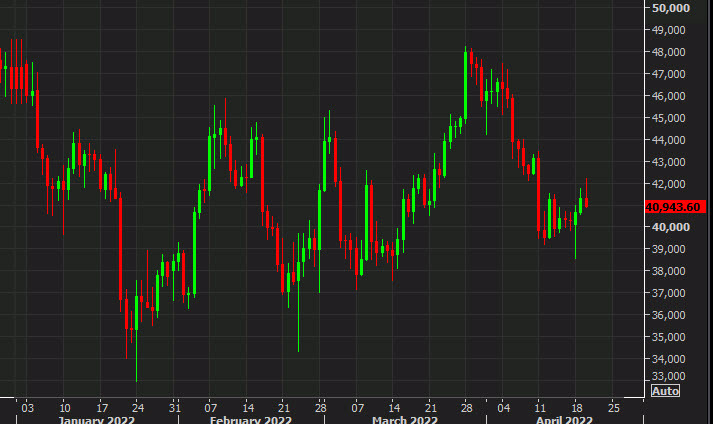The height and width of the screenshot is (424, 713).
Task: Click the January 2022 month label
Action: tap(96, 419)
